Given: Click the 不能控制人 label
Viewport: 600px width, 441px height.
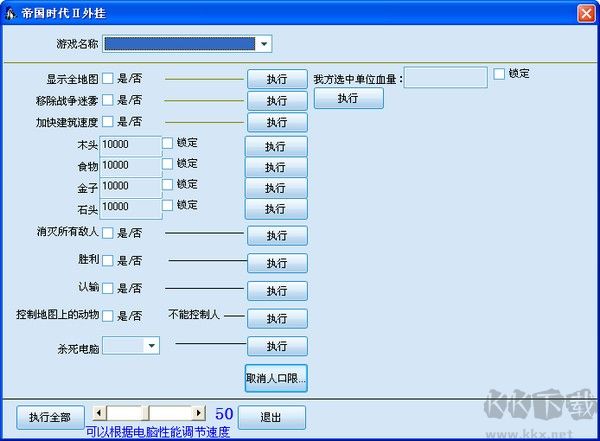Looking at the screenshot, I should point(194,314).
